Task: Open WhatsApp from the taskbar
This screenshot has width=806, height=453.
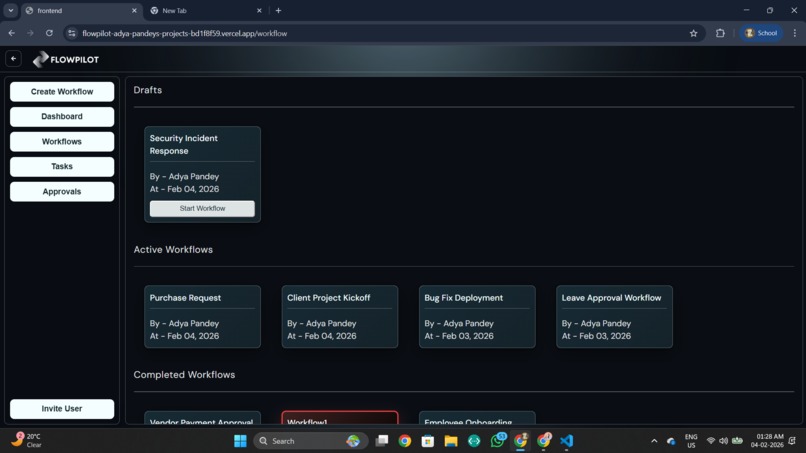Action: coord(498,441)
